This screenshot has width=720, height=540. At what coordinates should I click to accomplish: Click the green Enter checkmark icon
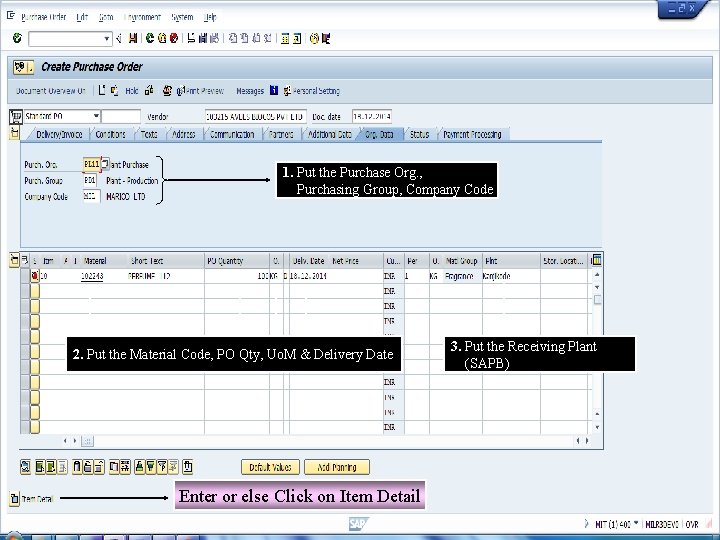click(x=17, y=38)
